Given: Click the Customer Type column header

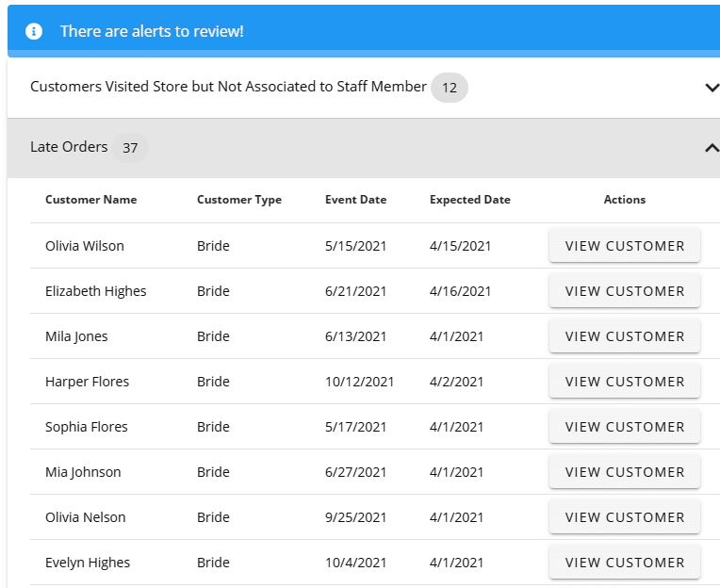Looking at the screenshot, I should pyautogui.click(x=238, y=200).
